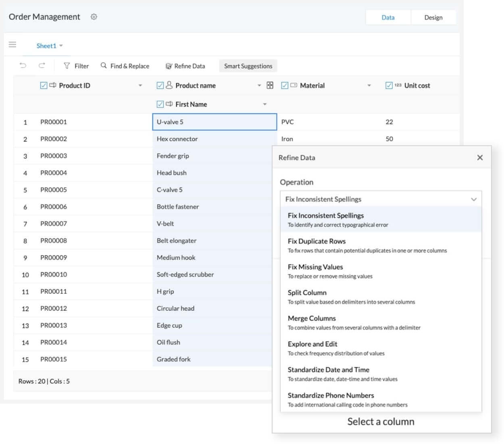Click the redo arrow icon
The width and height of the screenshot is (504, 444).
coord(42,65)
